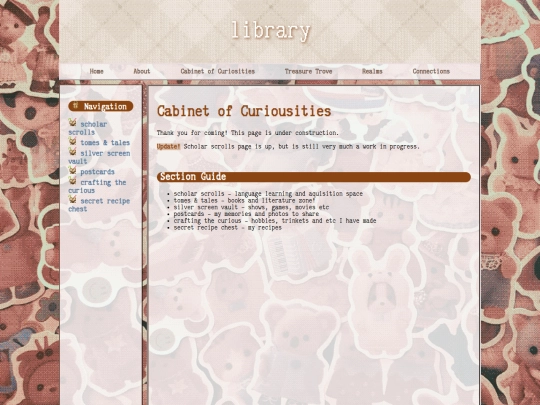Click list item 'tomes & tales - books and literature'

pos(244,200)
